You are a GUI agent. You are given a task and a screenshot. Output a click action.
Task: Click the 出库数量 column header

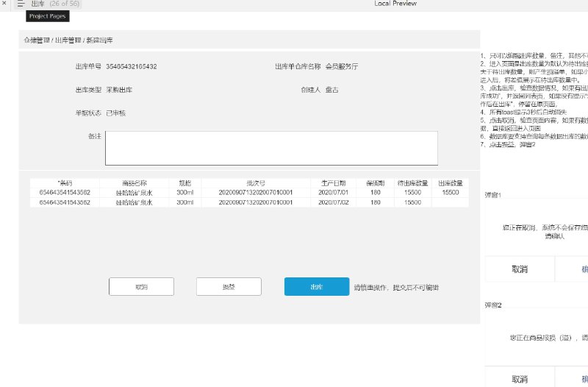coord(451,183)
